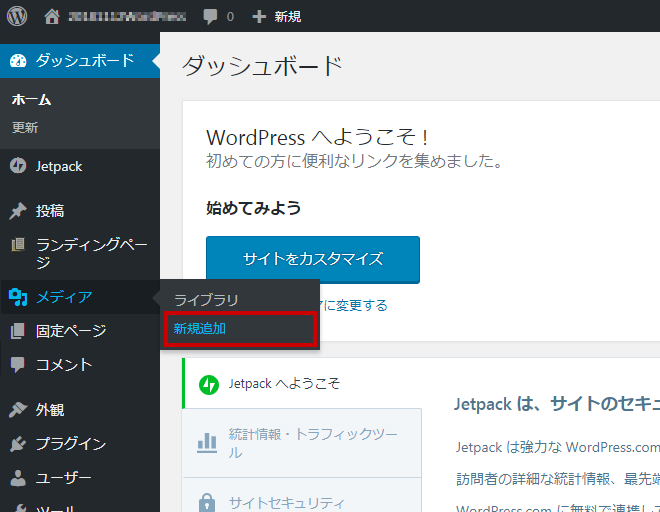
Task: Click the plus icon for new content
Action: click(x=259, y=16)
